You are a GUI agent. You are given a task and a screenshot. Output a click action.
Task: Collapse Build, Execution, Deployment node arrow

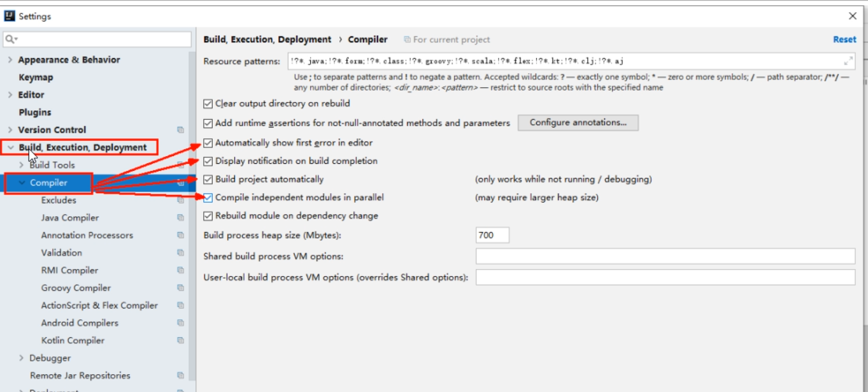pyautogui.click(x=10, y=147)
